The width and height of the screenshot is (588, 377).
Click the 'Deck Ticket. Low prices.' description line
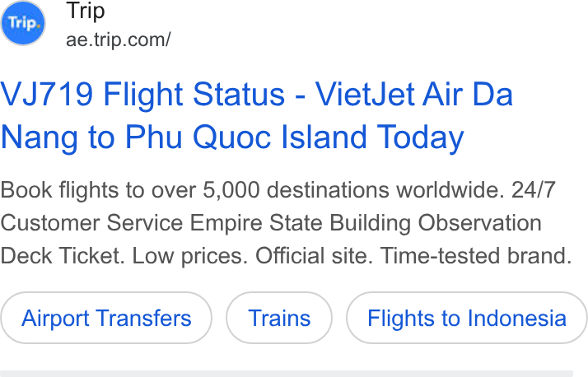tap(124, 255)
